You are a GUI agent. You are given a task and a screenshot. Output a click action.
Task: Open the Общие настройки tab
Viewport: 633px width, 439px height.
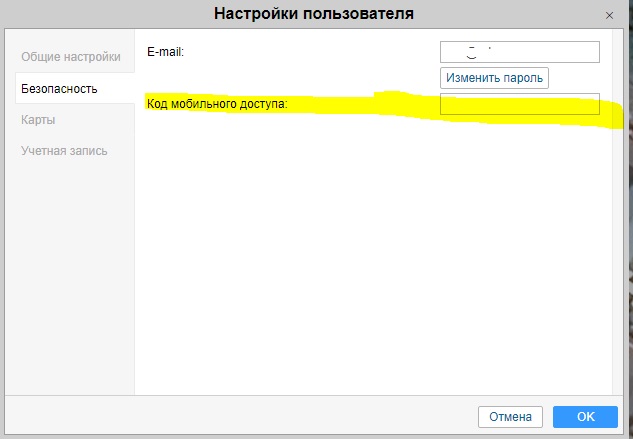(71, 57)
